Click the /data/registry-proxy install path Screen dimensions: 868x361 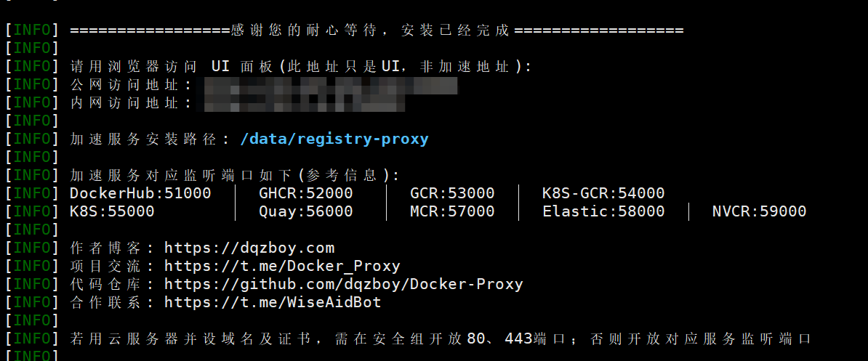tap(334, 139)
